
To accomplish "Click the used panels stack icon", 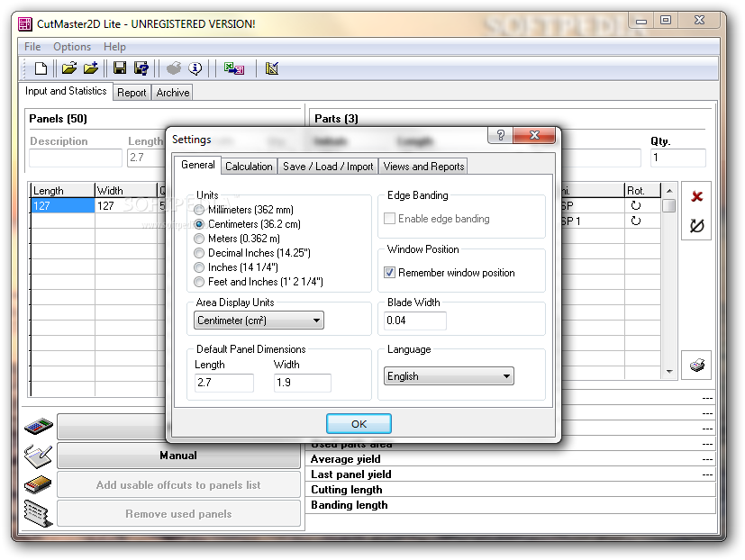I will 38,513.
